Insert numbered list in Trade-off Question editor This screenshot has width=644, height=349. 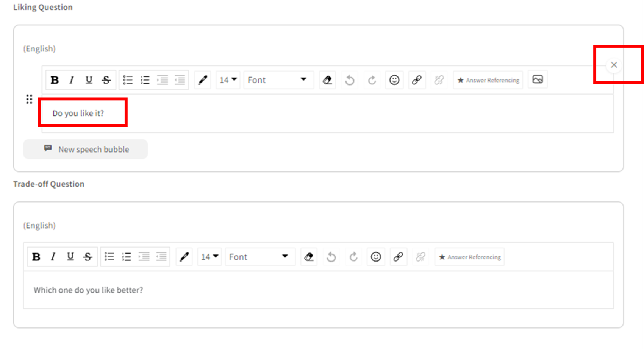point(127,257)
